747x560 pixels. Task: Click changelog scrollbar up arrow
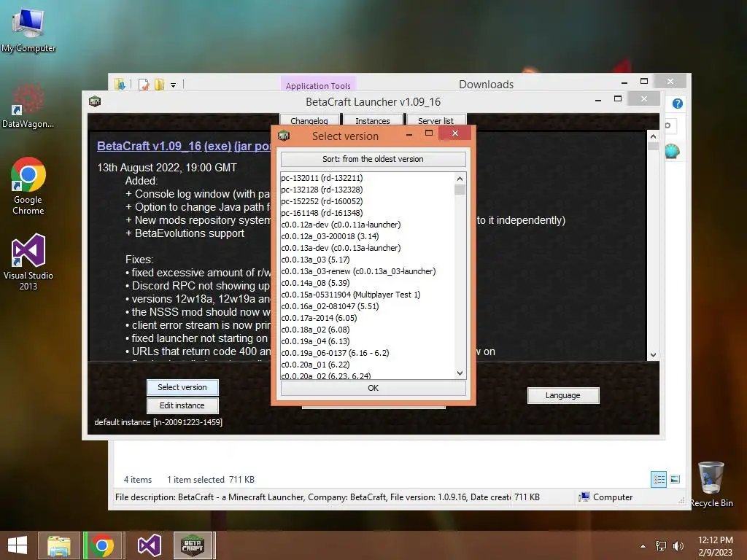tap(653, 136)
